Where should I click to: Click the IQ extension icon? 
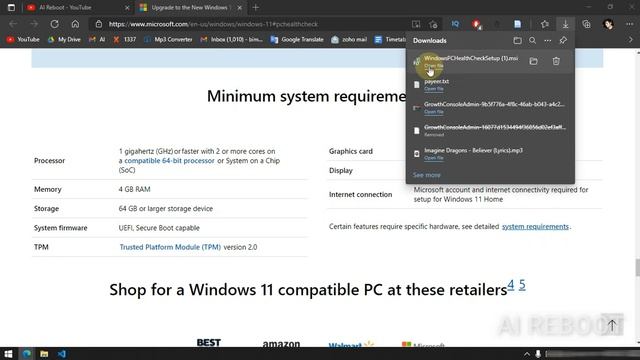(455, 24)
